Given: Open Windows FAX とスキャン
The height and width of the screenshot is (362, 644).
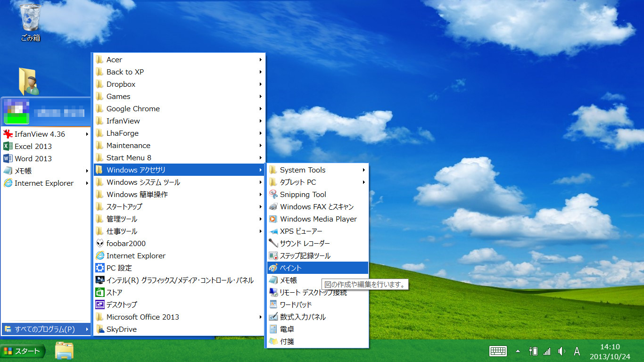Looking at the screenshot, I should pos(317,206).
